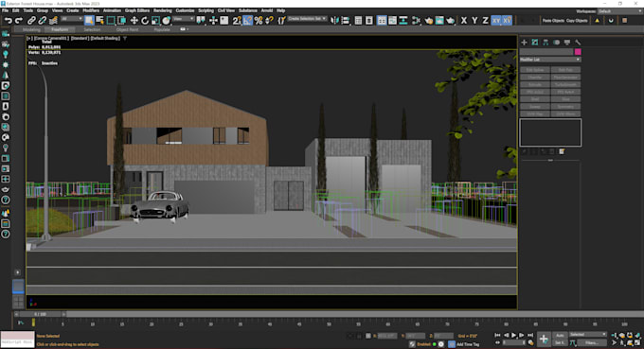Switch to the Hierarchy command panel tab
Screen dimensions: 644x349
(546, 43)
